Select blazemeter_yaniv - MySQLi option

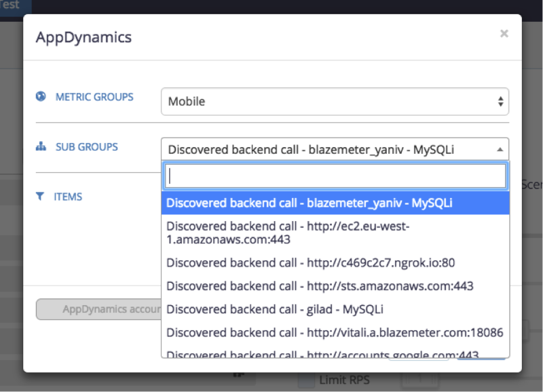(335, 203)
